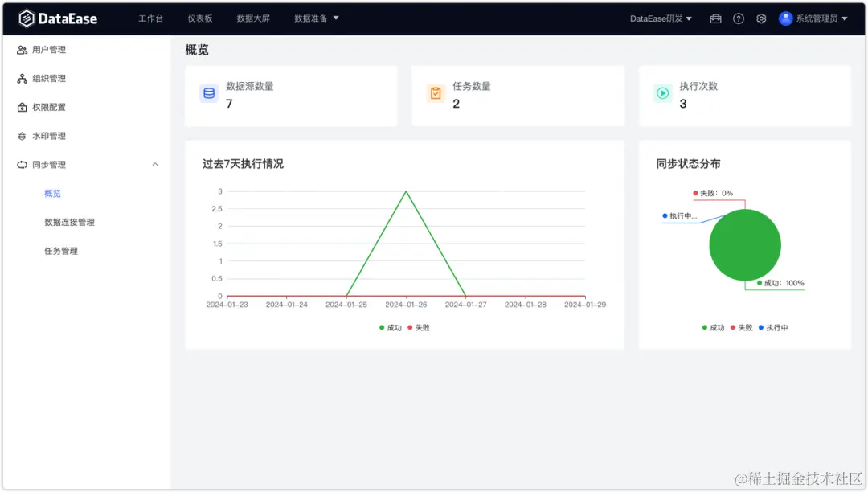The width and height of the screenshot is (868, 492).
Task: Select 同步管理 in the sidebar
Action: (x=49, y=165)
